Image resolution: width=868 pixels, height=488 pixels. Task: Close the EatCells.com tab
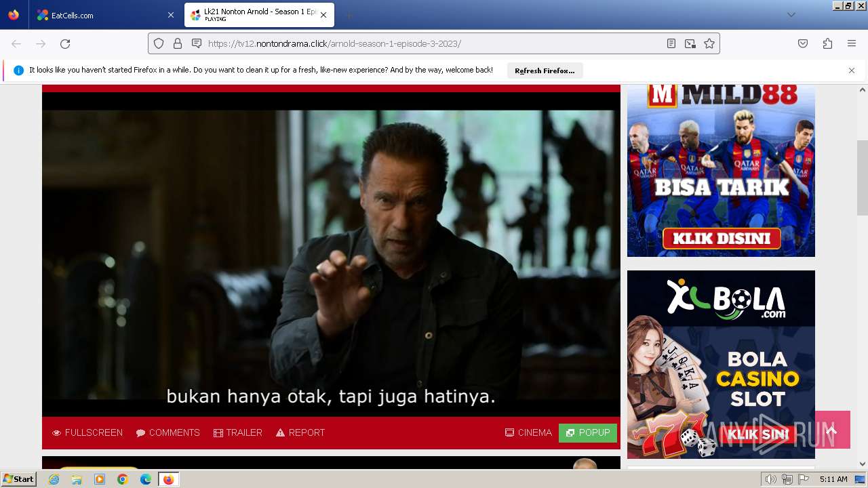[170, 15]
